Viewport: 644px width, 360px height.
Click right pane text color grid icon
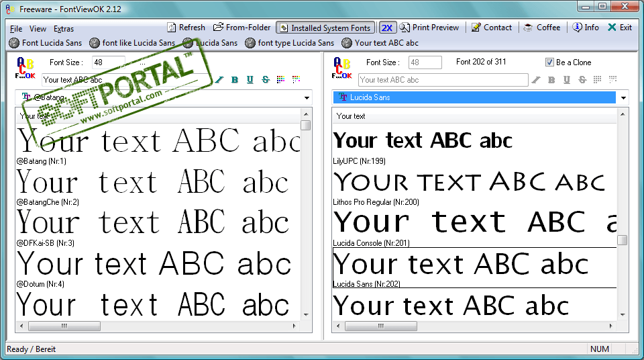click(x=598, y=79)
